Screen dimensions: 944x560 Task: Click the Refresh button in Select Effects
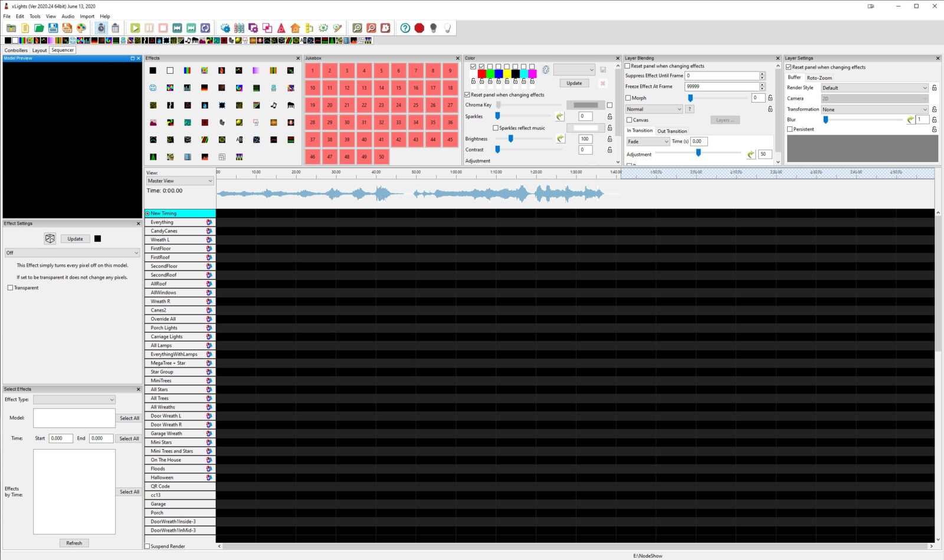click(74, 542)
